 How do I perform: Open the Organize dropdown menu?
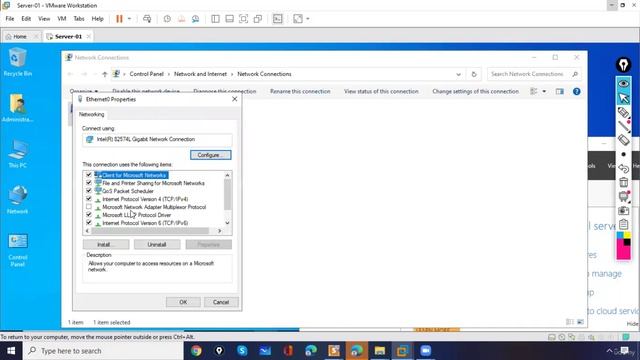(x=84, y=91)
